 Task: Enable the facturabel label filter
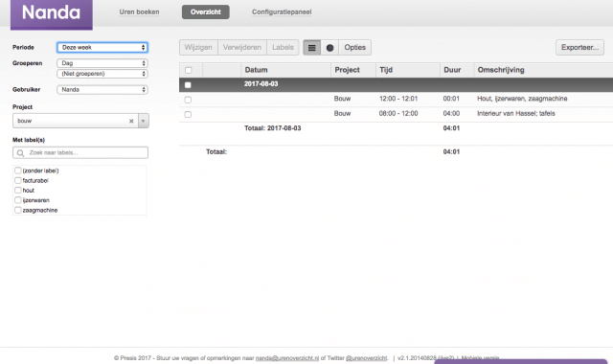17,180
